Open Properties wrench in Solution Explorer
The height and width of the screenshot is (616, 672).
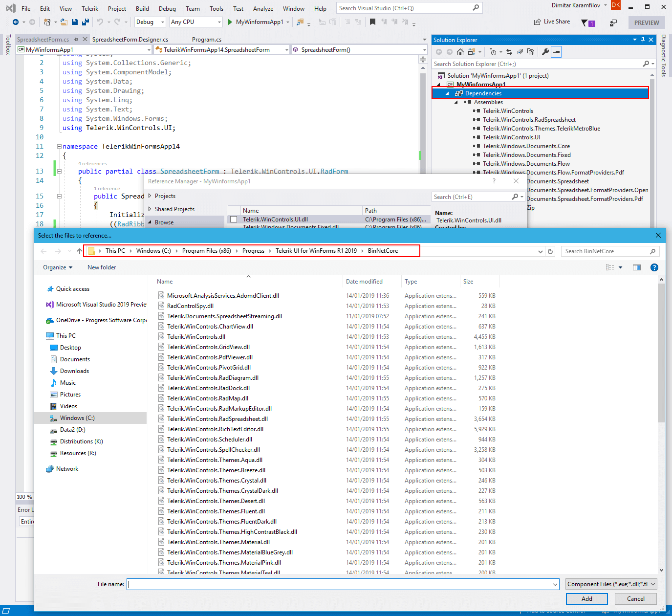(545, 52)
